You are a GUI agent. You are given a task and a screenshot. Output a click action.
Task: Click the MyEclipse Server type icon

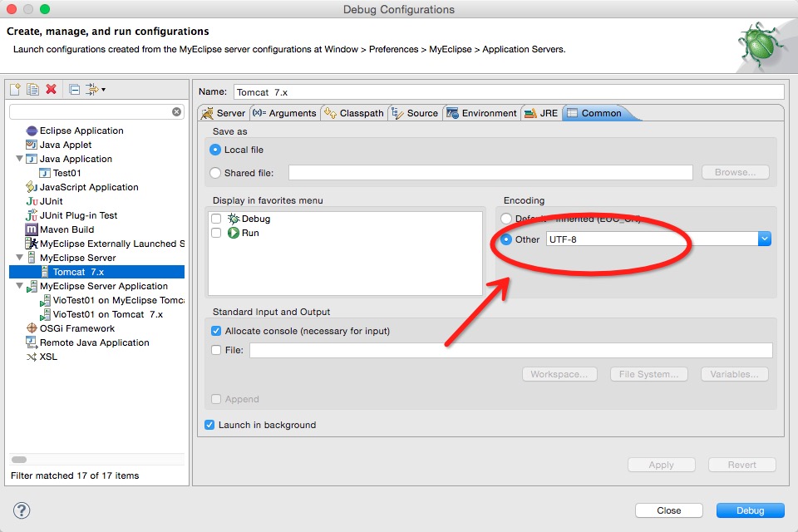[x=32, y=258]
